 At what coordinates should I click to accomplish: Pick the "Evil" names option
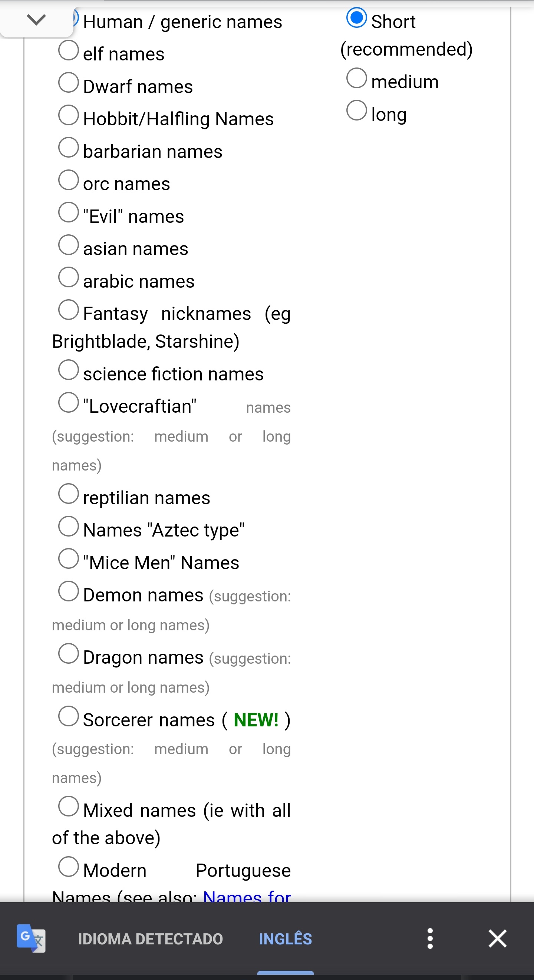pos(69,212)
